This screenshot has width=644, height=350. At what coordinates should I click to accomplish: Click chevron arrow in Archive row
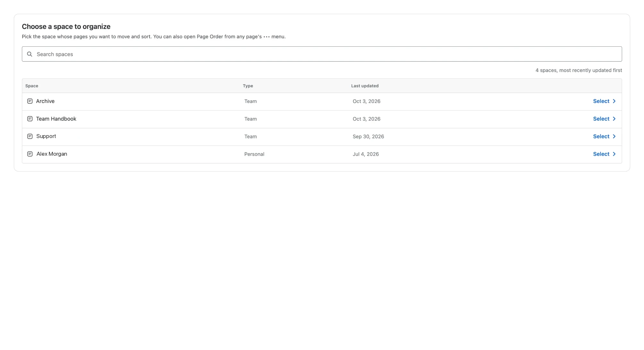(x=614, y=101)
